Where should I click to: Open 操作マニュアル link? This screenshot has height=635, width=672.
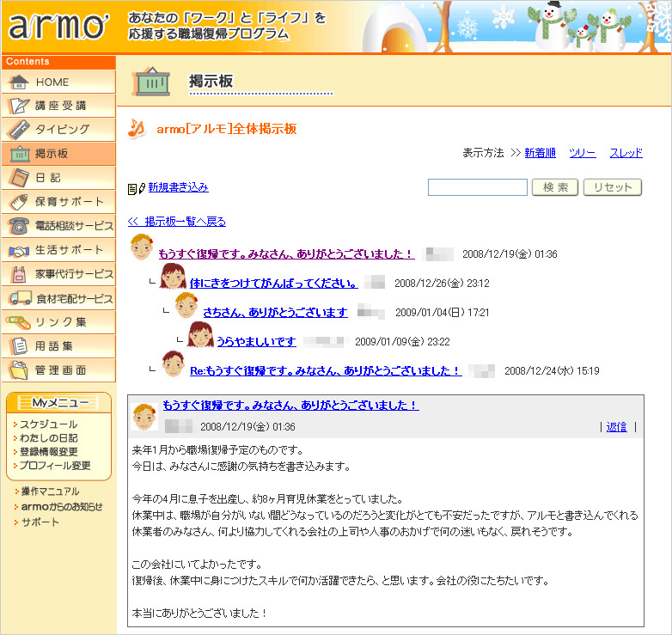50,491
